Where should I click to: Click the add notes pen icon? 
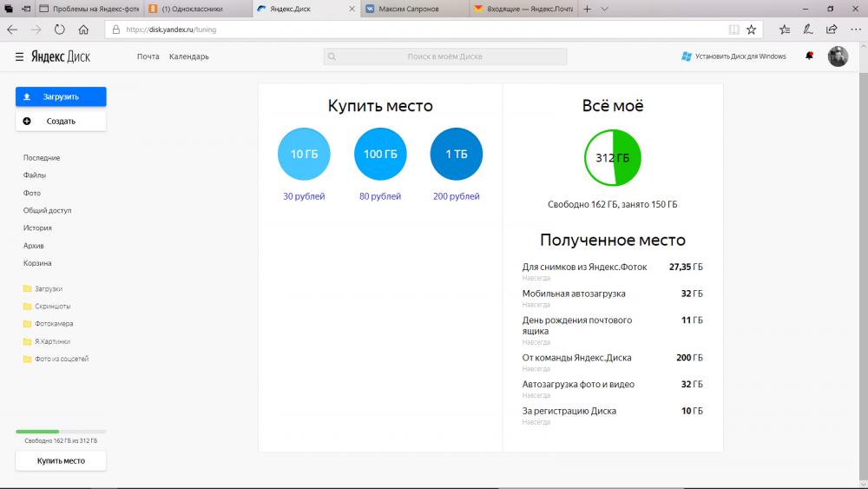(x=808, y=30)
